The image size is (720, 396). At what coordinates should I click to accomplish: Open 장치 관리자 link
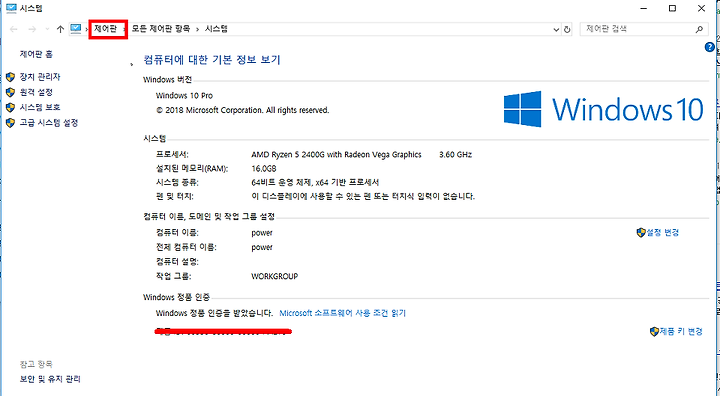[40, 77]
